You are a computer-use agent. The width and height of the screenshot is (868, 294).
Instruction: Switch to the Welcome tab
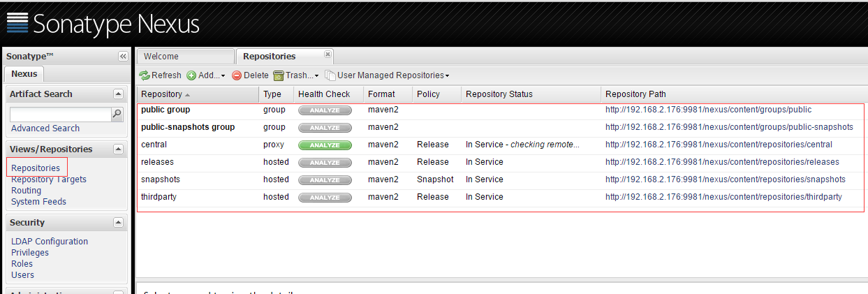(186, 57)
